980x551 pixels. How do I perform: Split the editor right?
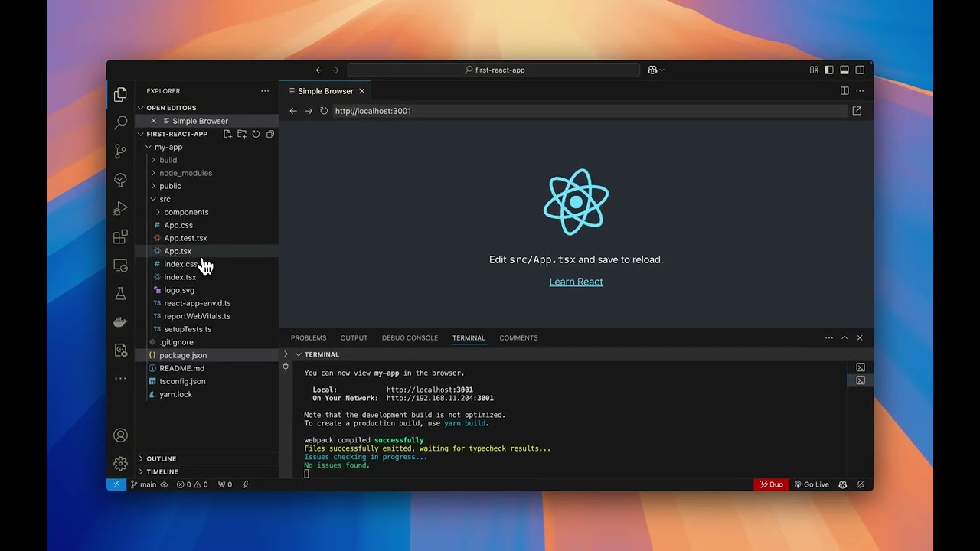click(844, 91)
